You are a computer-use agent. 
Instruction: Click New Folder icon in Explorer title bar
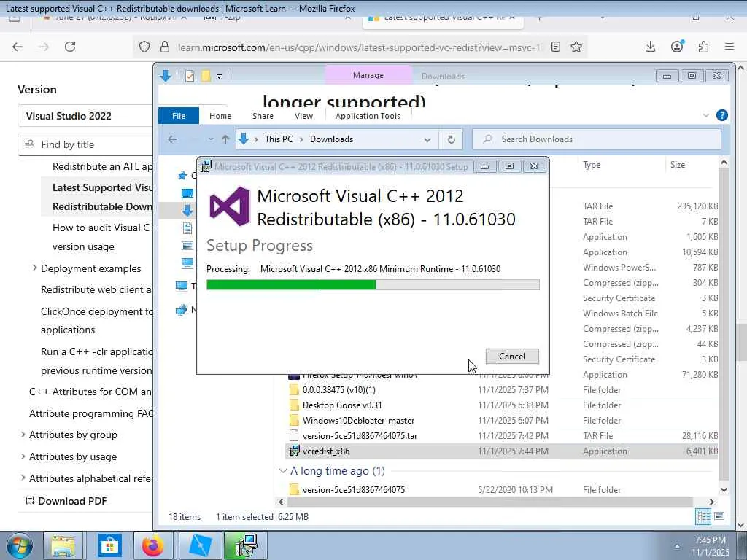205,76
